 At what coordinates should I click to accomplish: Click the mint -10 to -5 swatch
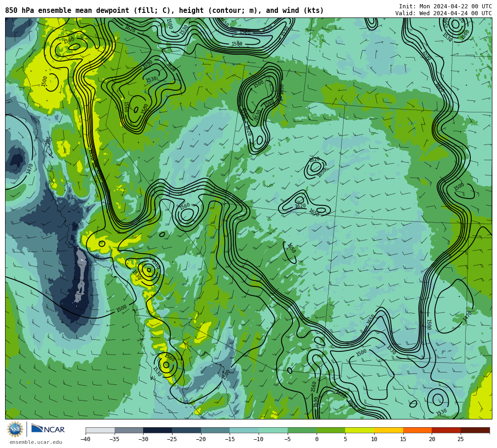pyautogui.click(x=273, y=430)
